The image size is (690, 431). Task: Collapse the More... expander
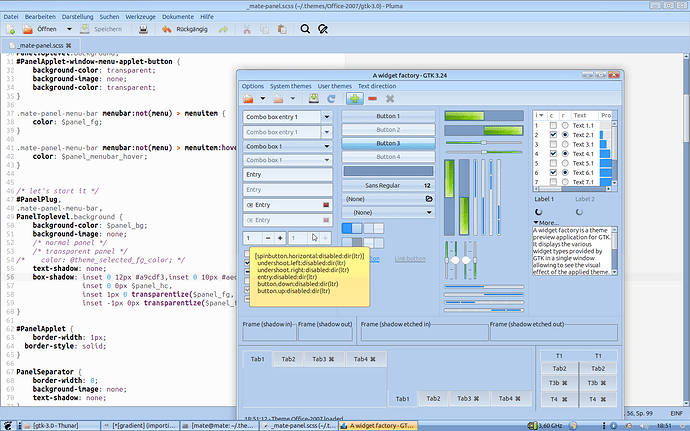click(x=546, y=223)
